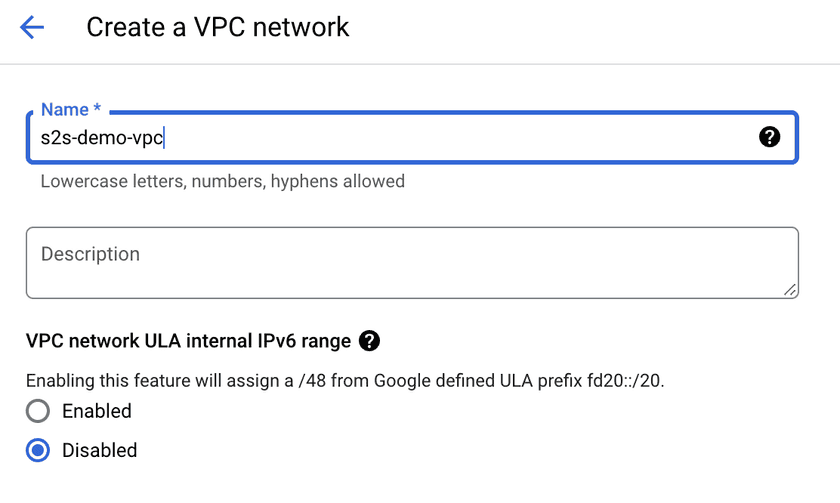This screenshot has height=503, width=840.
Task: Click the Enabled option label
Action: click(x=96, y=411)
